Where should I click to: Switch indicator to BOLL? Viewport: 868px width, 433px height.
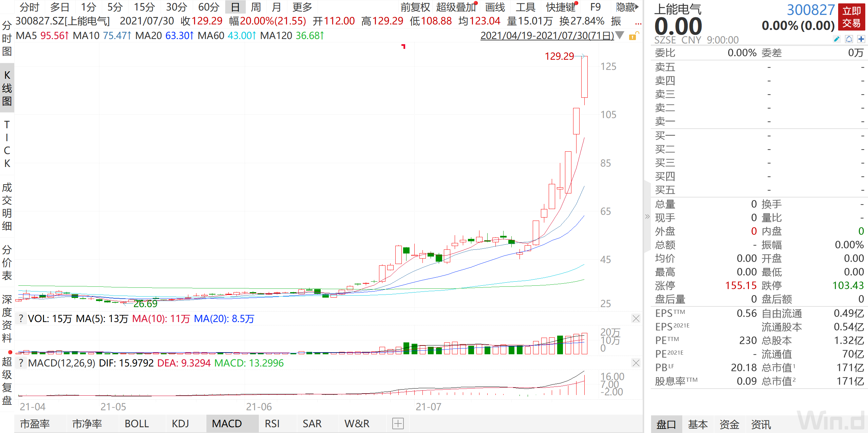click(137, 423)
